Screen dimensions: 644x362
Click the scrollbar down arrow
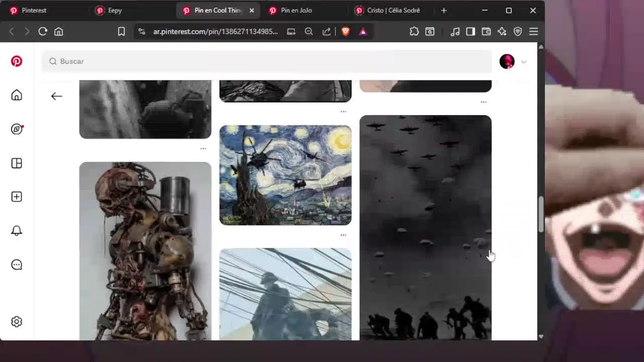coord(541,336)
